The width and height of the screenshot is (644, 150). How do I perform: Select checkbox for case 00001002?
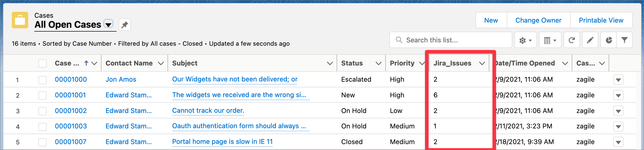[43, 111]
